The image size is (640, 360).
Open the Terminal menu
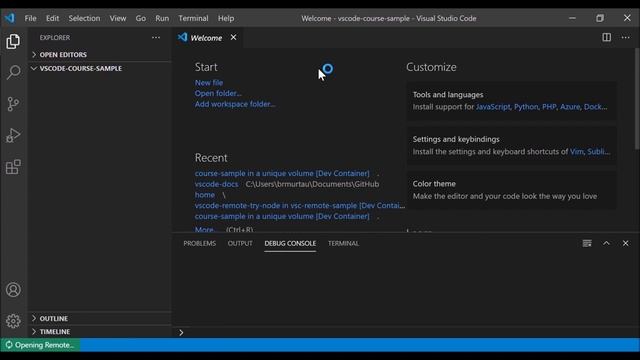coord(193,18)
